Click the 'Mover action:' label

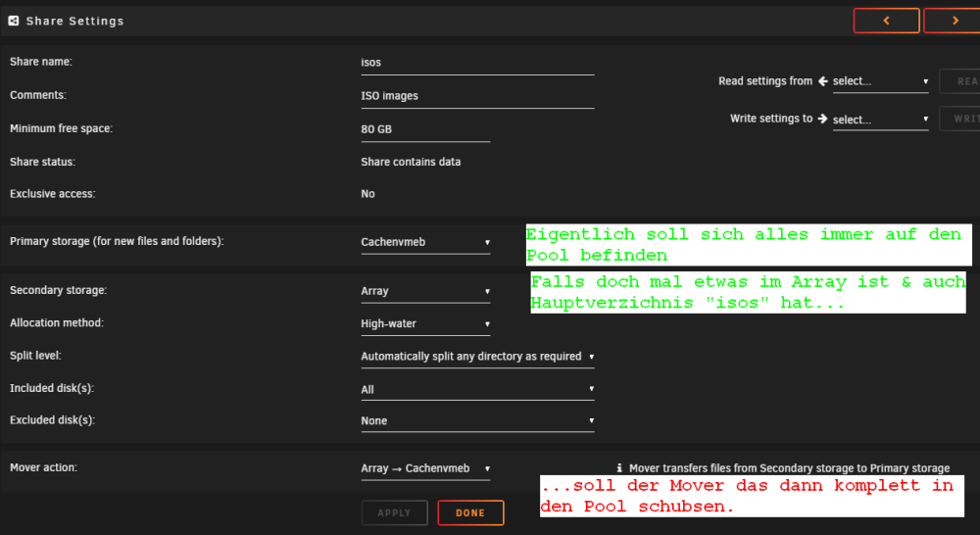click(x=43, y=467)
